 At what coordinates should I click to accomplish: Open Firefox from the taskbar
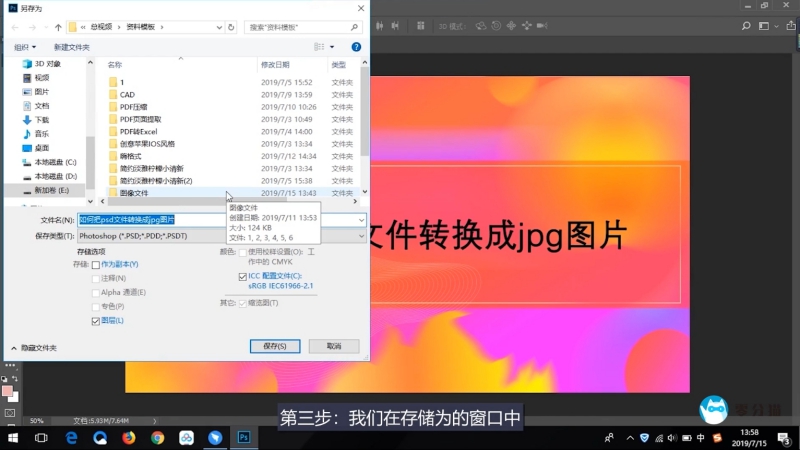click(128, 437)
